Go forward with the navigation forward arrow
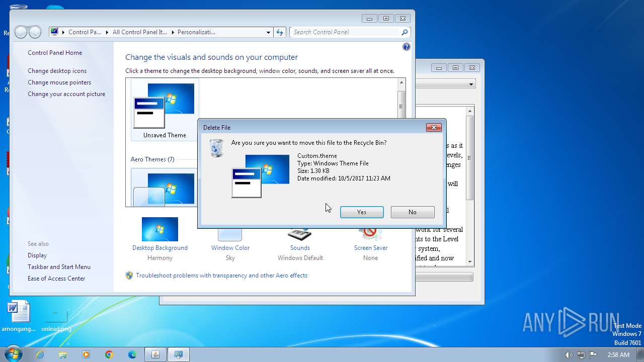Screen dimensions: 644x362 tap(35, 32)
